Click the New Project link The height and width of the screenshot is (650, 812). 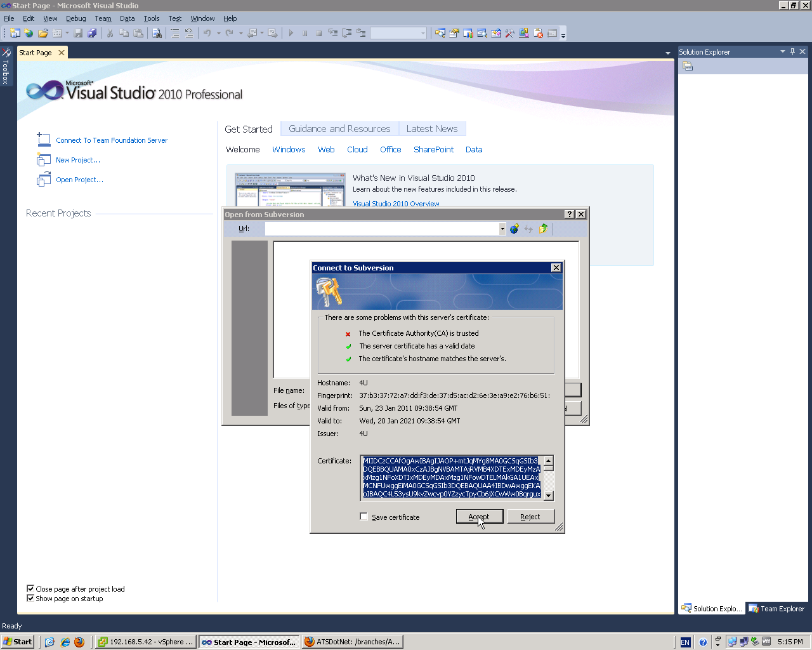(78, 160)
